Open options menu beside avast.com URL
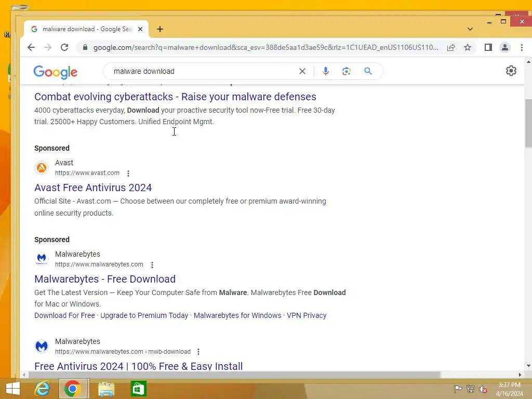 coord(128,174)
